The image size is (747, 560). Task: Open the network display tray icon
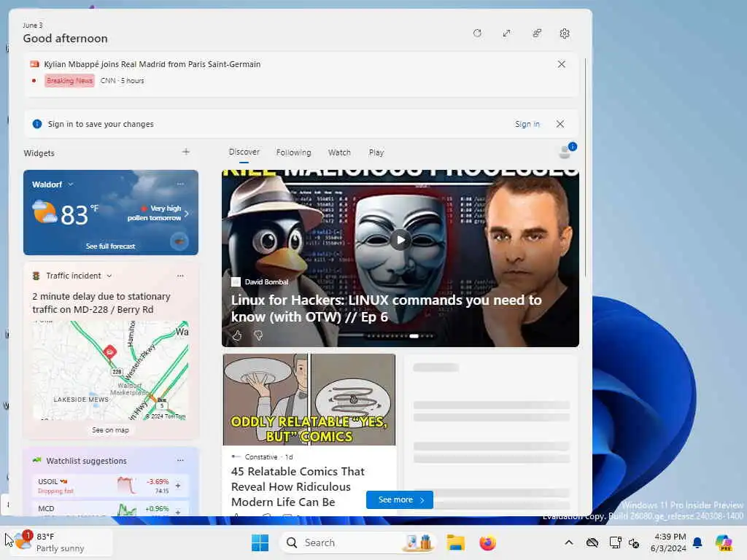coord(615,542)
